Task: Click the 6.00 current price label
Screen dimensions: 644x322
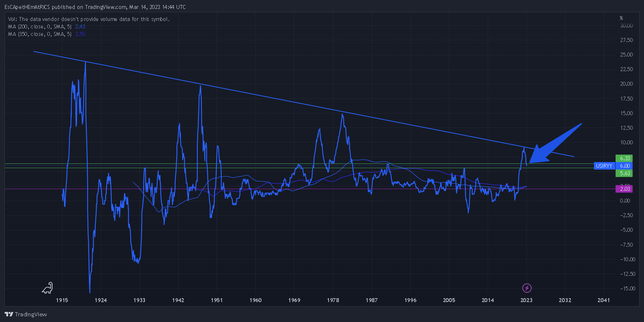Action: coord(624,166)
